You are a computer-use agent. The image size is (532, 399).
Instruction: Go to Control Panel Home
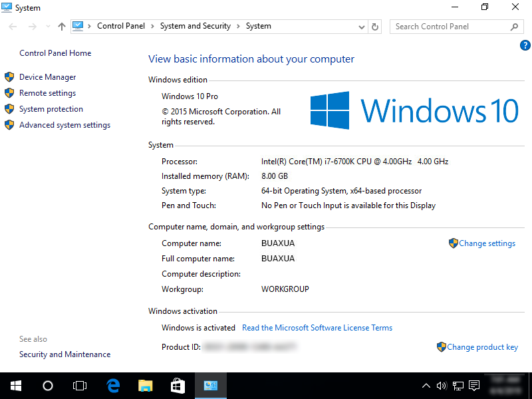pyautogui.click(x=55, y=53)
